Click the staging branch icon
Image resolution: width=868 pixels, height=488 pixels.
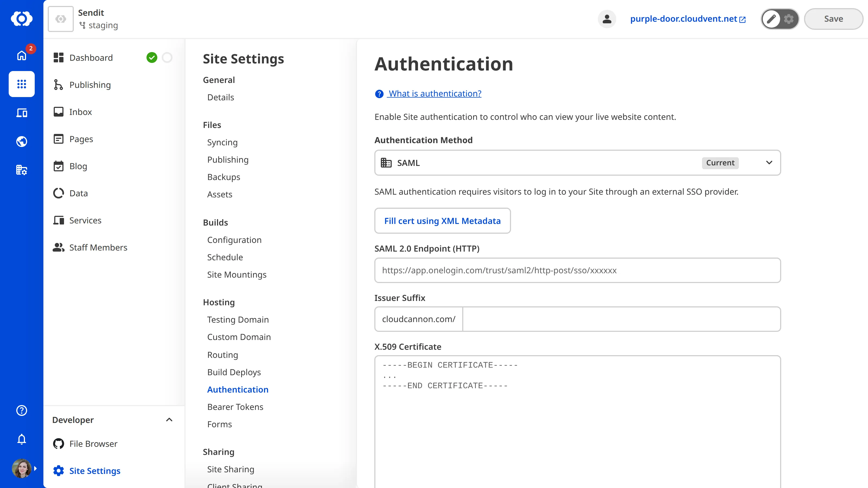tap(82, 25)
